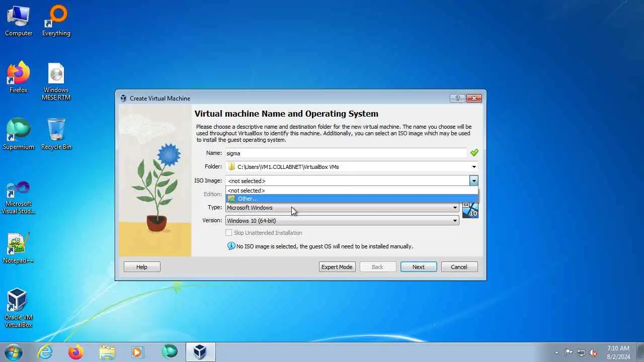
Task: Open the Version dropdown Windows 10 (64-bit)
Action: tap(342, 221)
